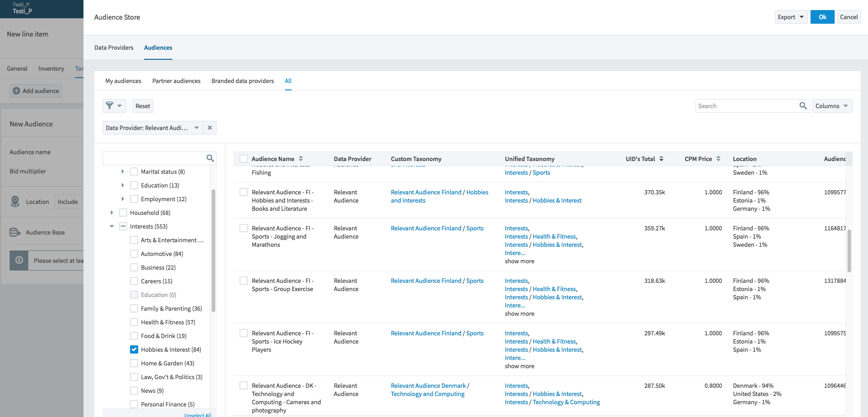Open the General tab in background page
Image resolution: width=868 pixels, height=417 pixels.
click(x=17, y=68)
